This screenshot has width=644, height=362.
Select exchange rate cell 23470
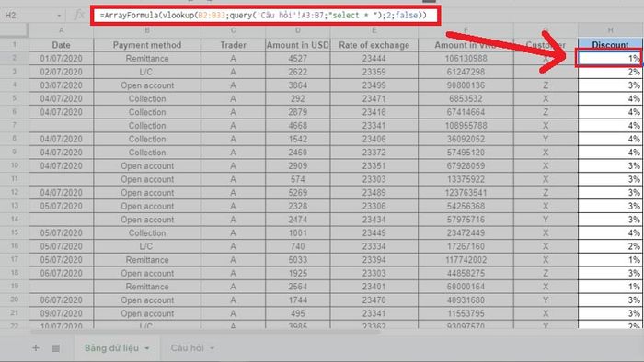374,300
